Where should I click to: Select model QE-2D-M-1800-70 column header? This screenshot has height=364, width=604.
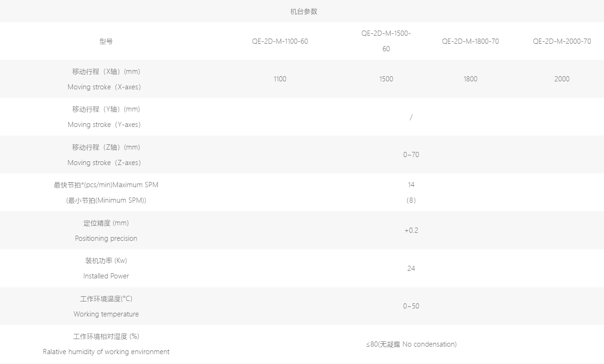pyautogui.click(x=470, y=41)
